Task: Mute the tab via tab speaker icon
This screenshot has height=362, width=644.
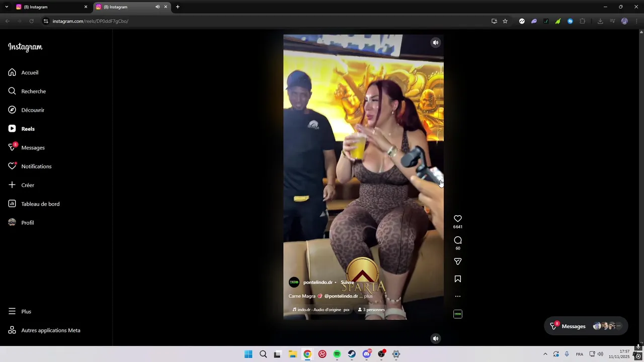Action: [x=157, y=7]
